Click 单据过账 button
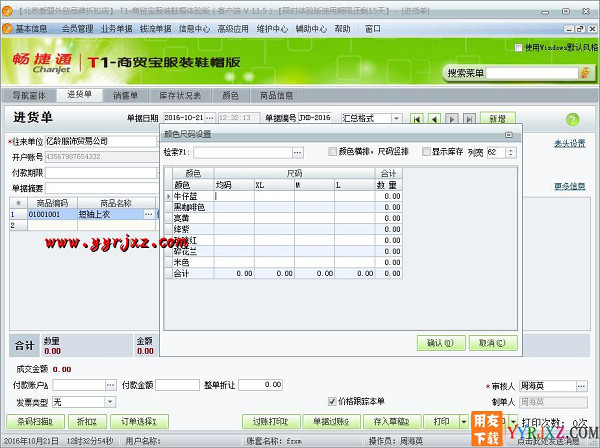 [x=331, y=422]
